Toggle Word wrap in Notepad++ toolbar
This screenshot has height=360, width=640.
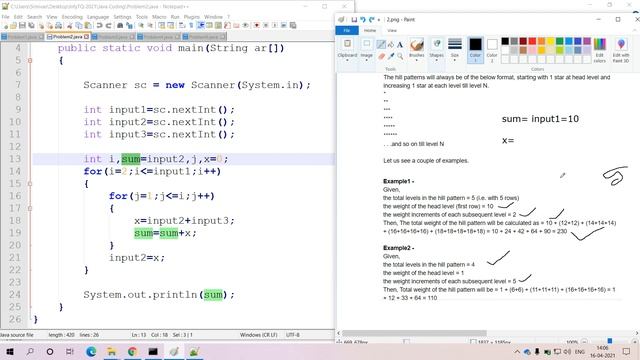(x=181, y=25)
